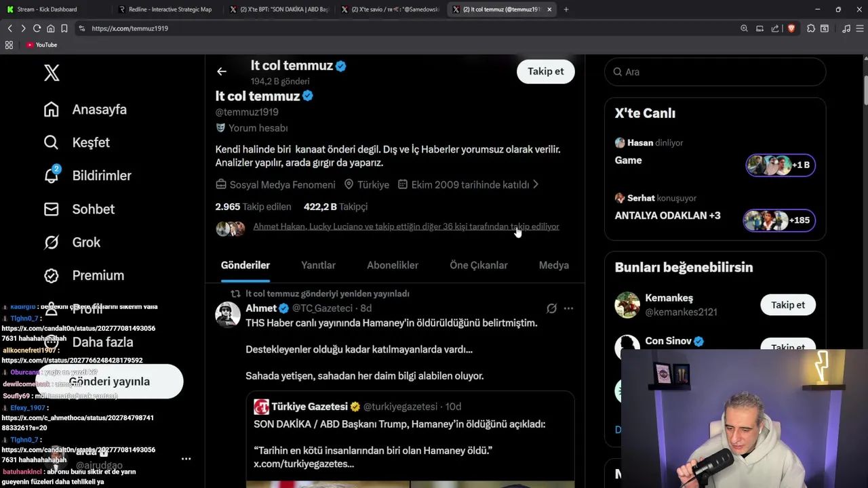The width and height of the screenshot is (868, 488).
Task: Click the +1 B listeners badge
Action: (781, 165)
